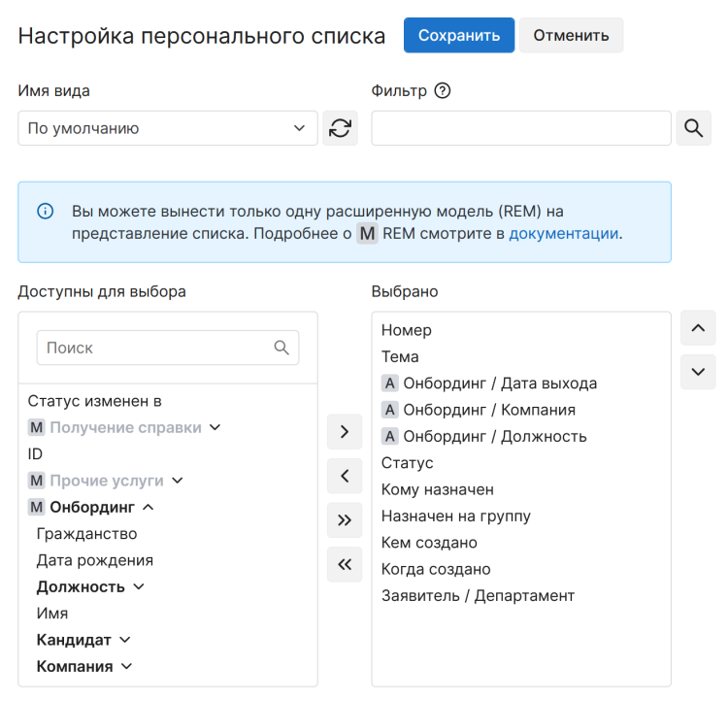Viewport: 728px width, 701px height.
Task: Select Онбординг / Компания in Выбрано
Action: [x=489, y=410]
